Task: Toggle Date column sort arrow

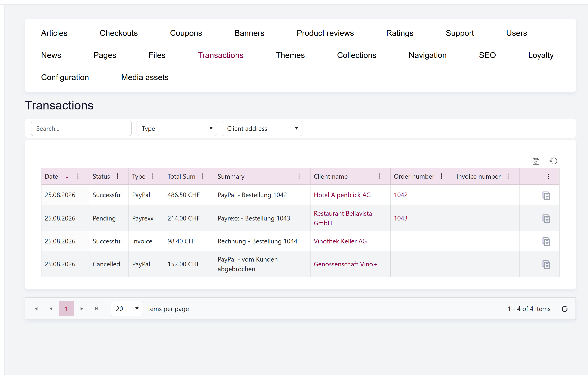Action: pyautogui.click(x=67, y=176)
